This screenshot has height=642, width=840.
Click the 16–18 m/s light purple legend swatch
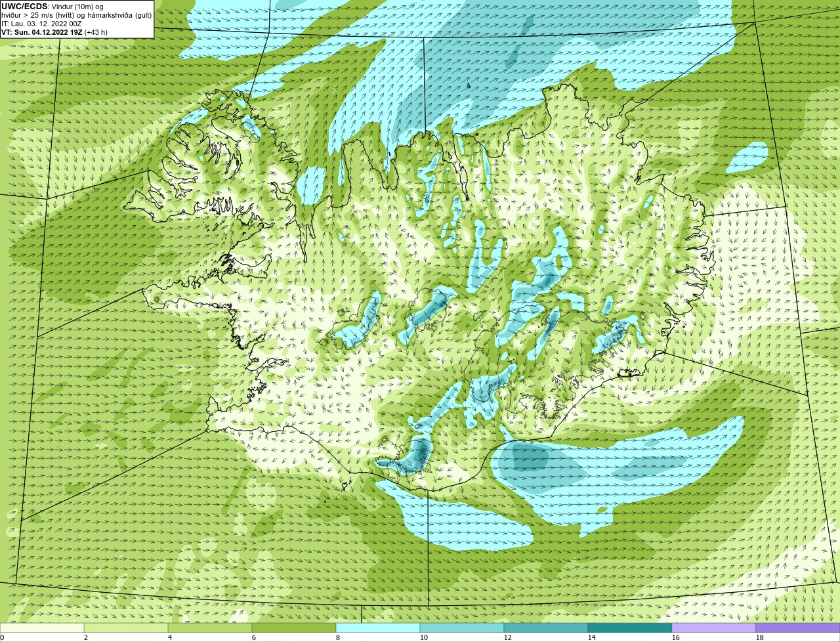714,628
